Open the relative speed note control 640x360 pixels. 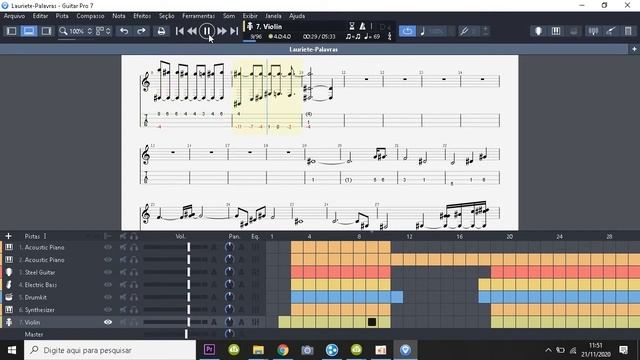click(x=423, y=31)
